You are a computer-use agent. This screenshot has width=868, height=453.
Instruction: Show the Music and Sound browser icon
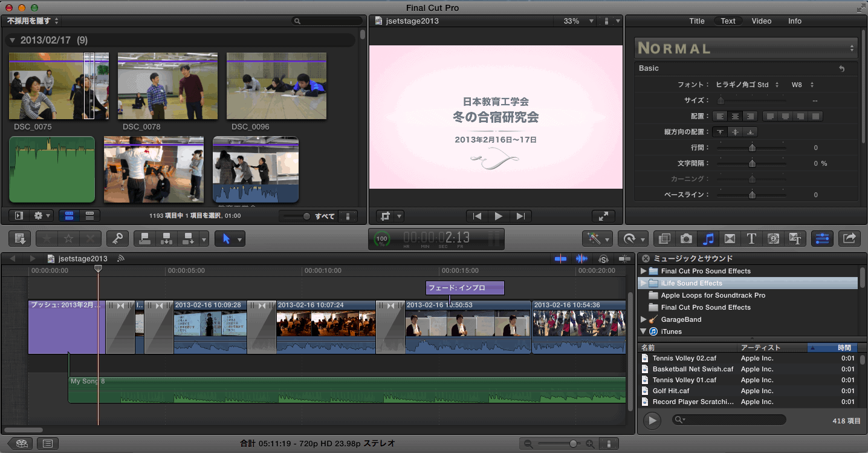coord(708,238)
